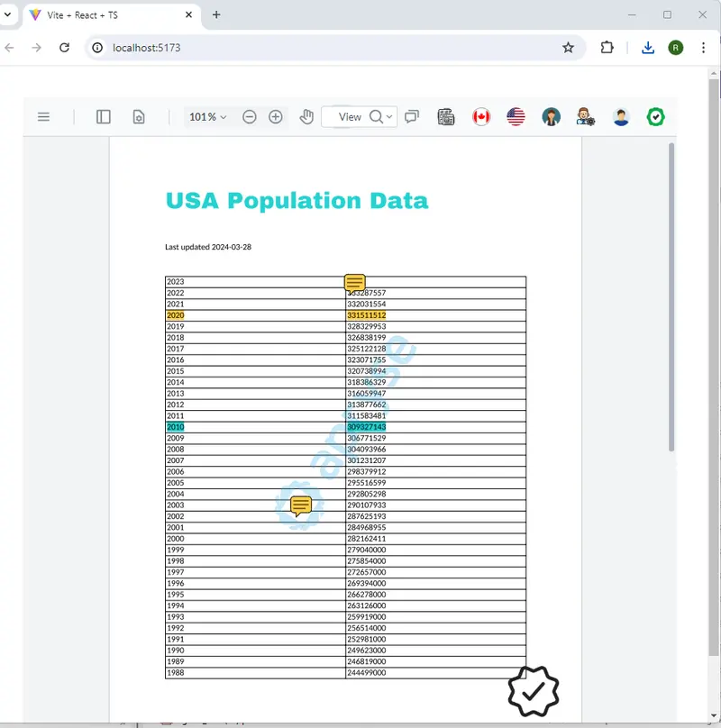Image resolution: width=721 pixels, height=728 pixels.
Task: Go forward with the browser forward arrow
Action: (36, 48)
